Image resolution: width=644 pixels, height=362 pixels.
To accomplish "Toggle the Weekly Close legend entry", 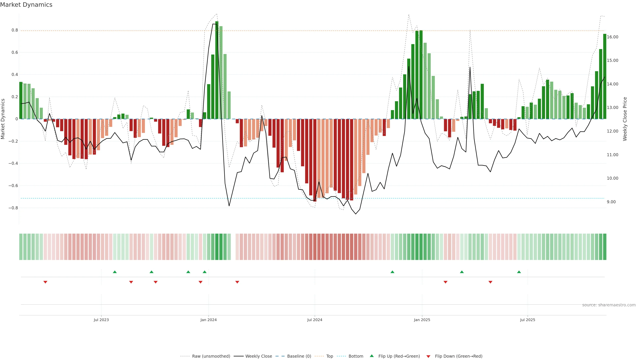I will 258,356.
